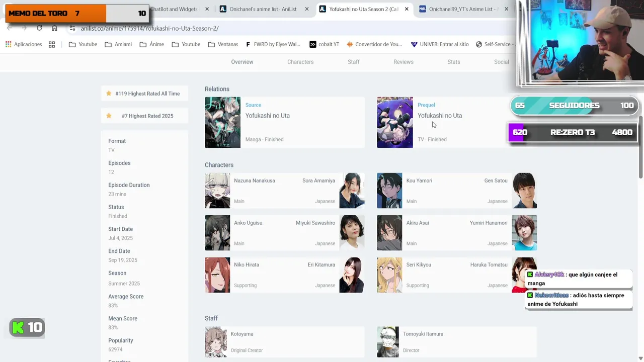Open the Staff section tab

354,62
